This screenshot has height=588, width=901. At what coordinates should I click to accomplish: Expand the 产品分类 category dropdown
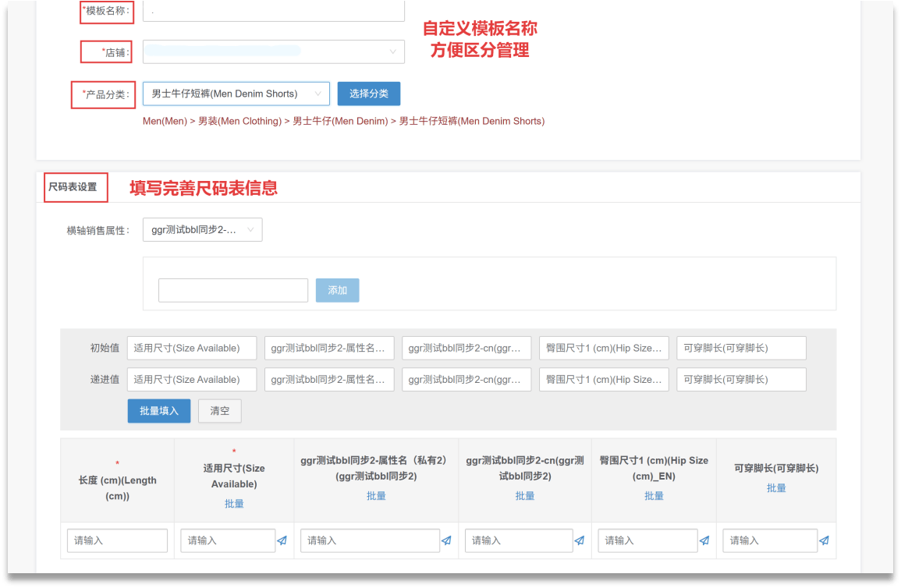click(x=236, y=93)
